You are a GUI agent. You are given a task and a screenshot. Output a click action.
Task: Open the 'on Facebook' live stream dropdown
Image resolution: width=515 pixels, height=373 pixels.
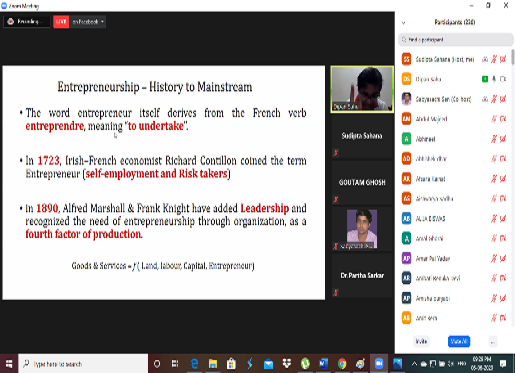click(88, 22)
